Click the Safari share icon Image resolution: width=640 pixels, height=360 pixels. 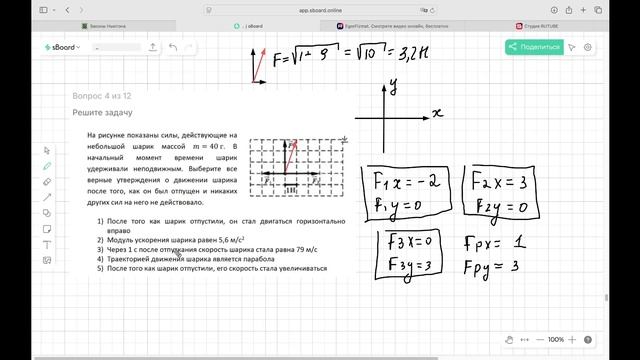[569, 10]
